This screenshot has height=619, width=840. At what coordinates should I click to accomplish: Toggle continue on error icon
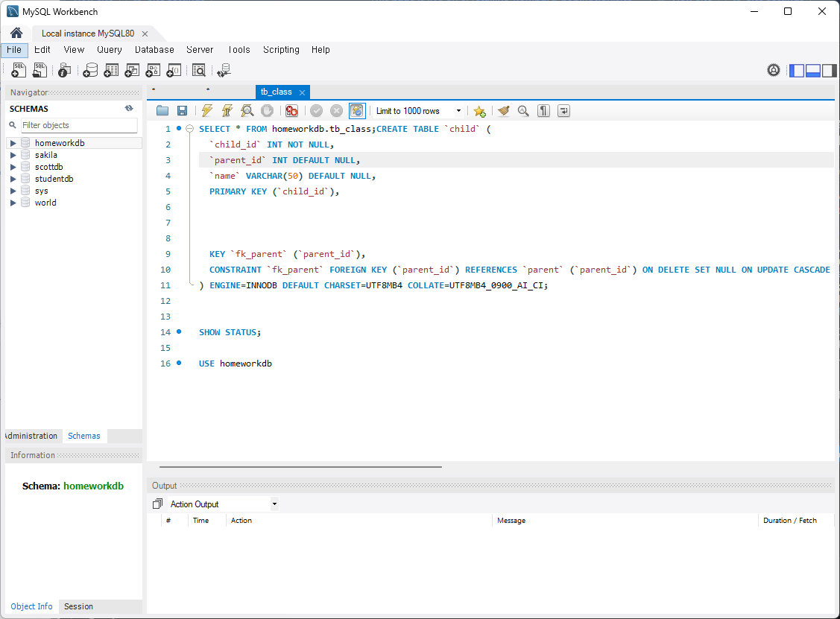pyautogui.click(x=291, y=111)
